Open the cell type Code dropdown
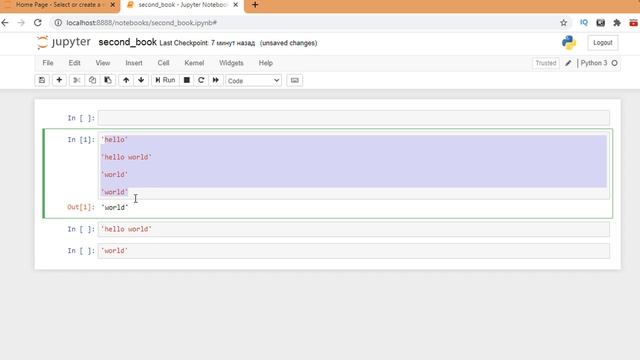640x360 pixels. pos(253,81)
